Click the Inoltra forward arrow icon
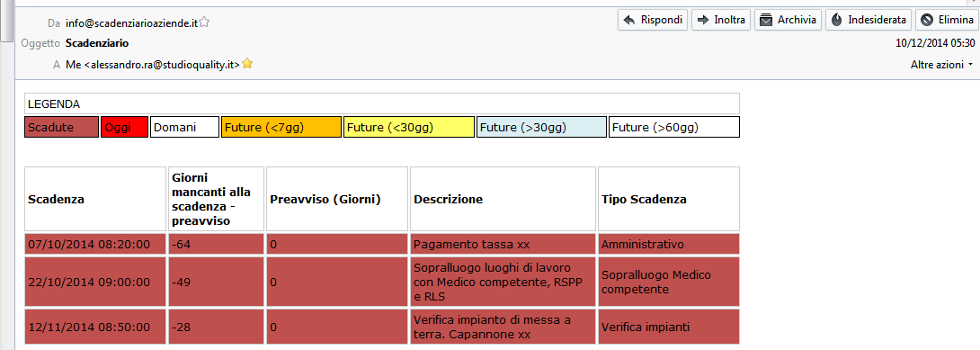The width and height of the screenshot is (980, 350). pyautogui.click(x=703, y=20)
